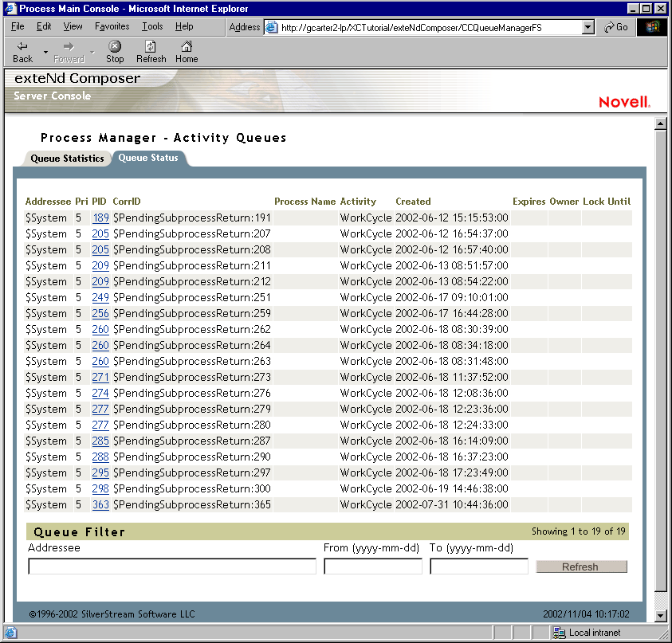Click the Home toolbar icon

(187, 46)
